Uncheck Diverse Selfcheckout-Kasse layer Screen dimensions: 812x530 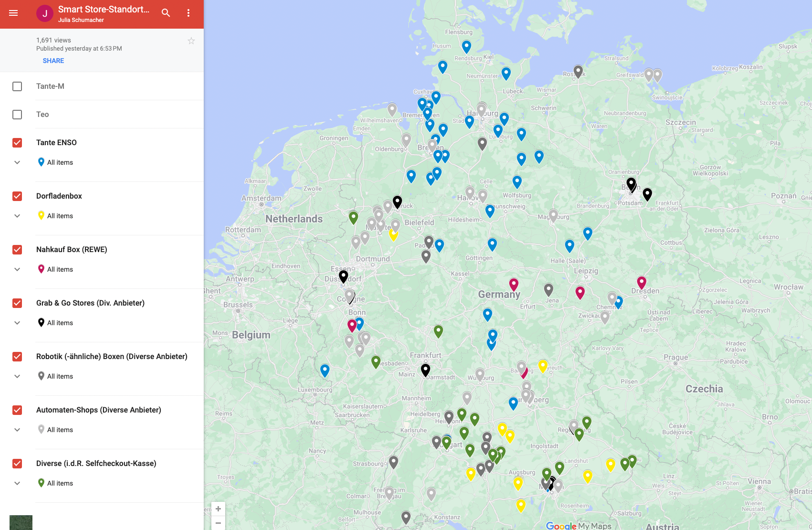(17, 464)
